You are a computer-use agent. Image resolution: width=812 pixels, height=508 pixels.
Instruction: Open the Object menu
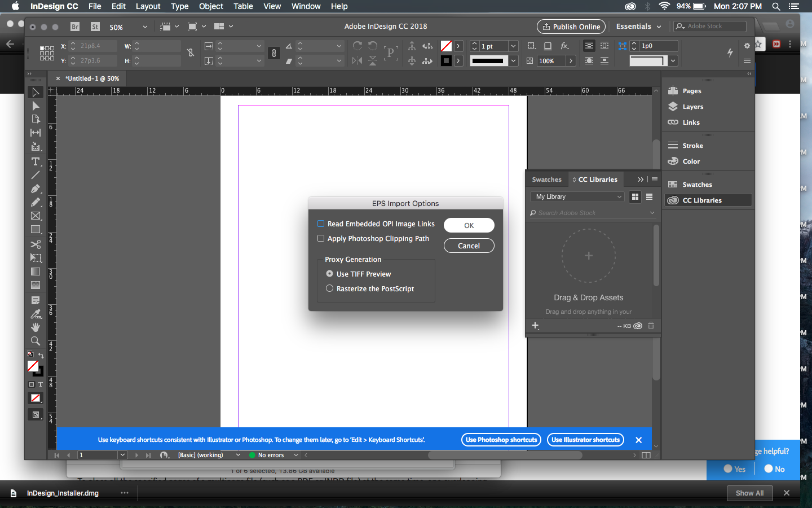pos(211,6)
